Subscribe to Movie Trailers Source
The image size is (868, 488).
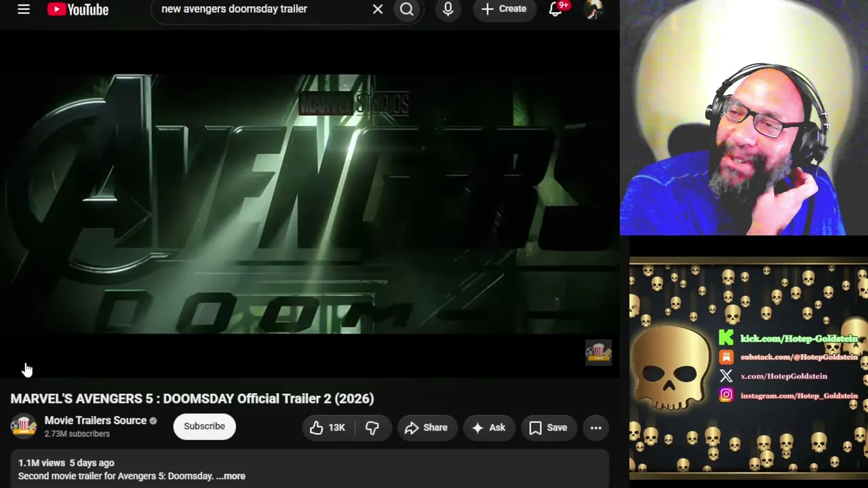[x=204, y=426]
